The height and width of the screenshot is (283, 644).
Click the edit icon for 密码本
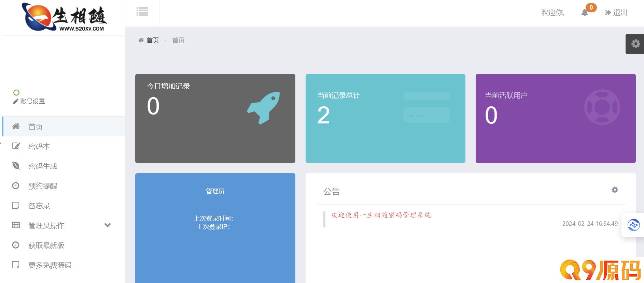(x=16, y=146)
